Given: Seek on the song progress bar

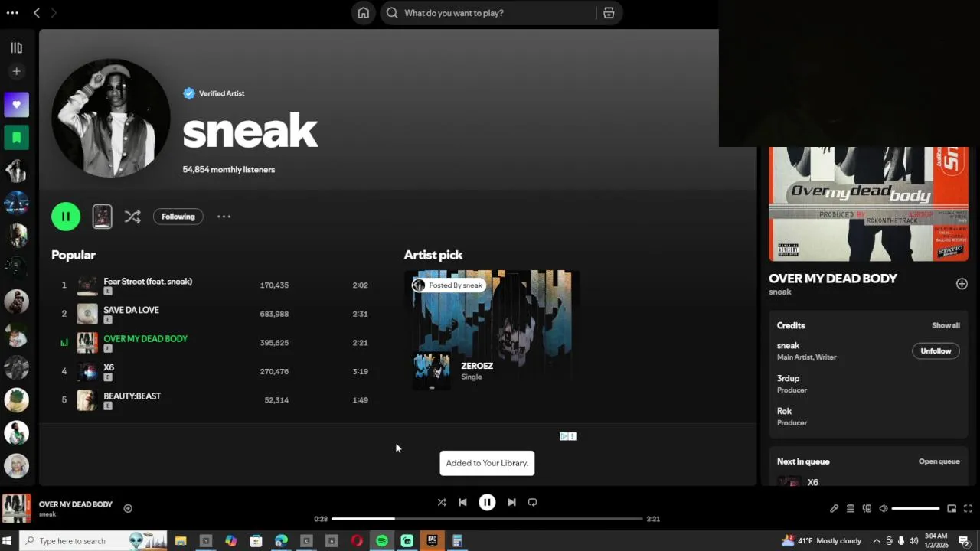Looking at the screenshot, I should pos(487,519).
